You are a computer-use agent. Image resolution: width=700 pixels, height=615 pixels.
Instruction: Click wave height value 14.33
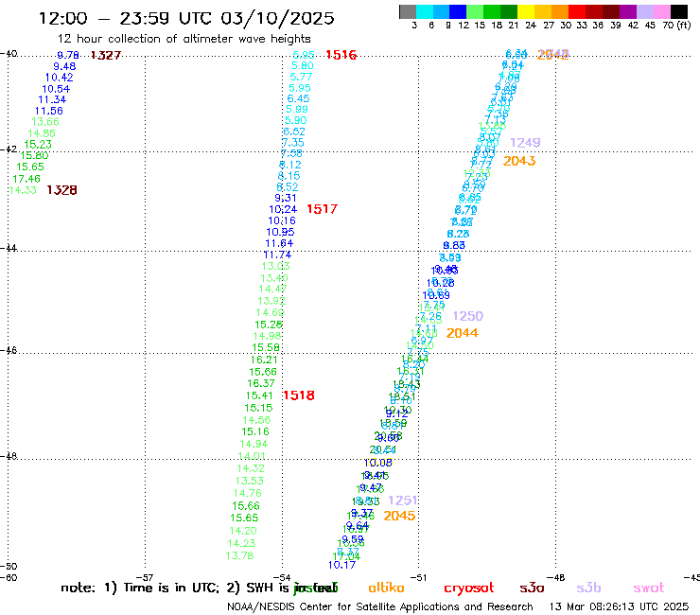[x=23, y=190]
